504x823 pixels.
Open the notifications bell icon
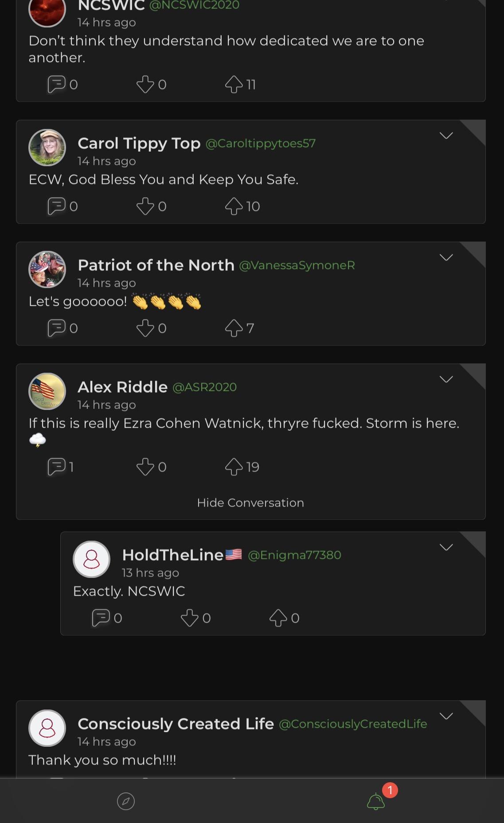pos(376,801)
